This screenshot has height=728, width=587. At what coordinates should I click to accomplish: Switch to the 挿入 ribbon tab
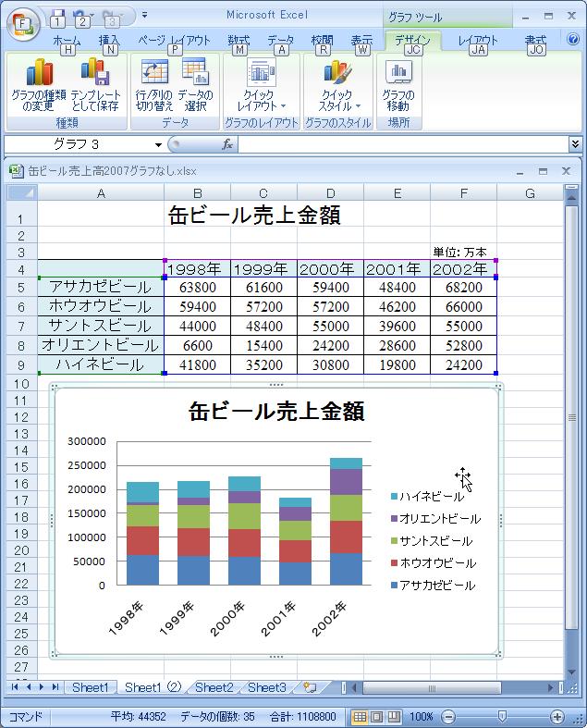pos(109,42)
